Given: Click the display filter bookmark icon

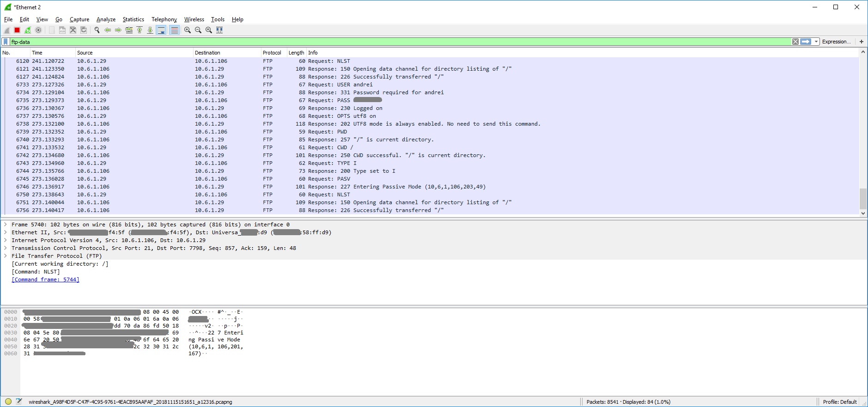Looking at the screenshot, I should click(x=6, y=42).
